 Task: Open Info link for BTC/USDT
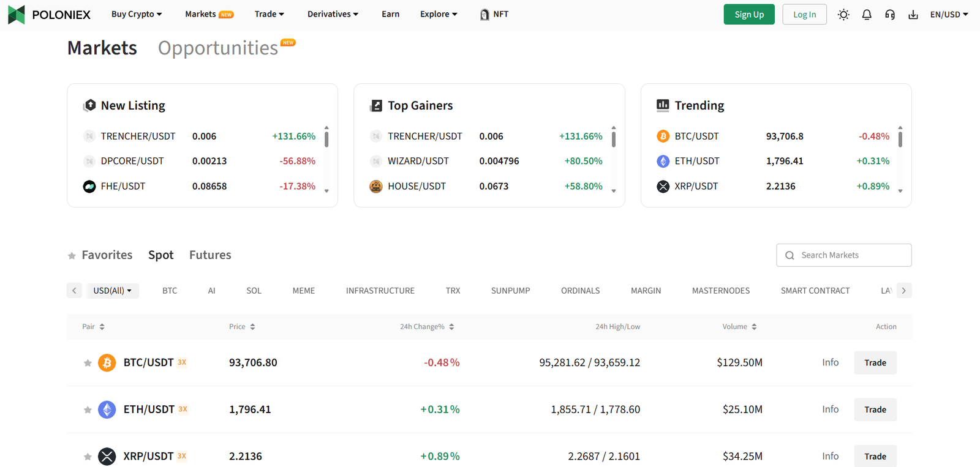831,362
